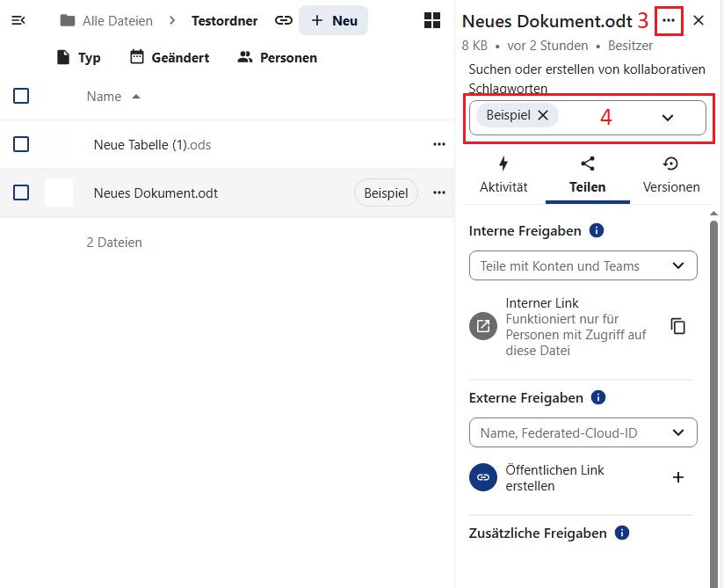724x588 pixels.
Task: Open info icon next to Interne Freigaben
Action: tap(597, 230)
